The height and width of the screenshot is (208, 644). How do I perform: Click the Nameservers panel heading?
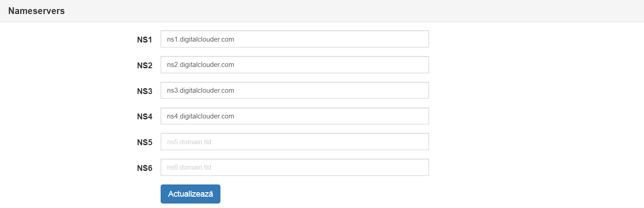coord(37,11)
